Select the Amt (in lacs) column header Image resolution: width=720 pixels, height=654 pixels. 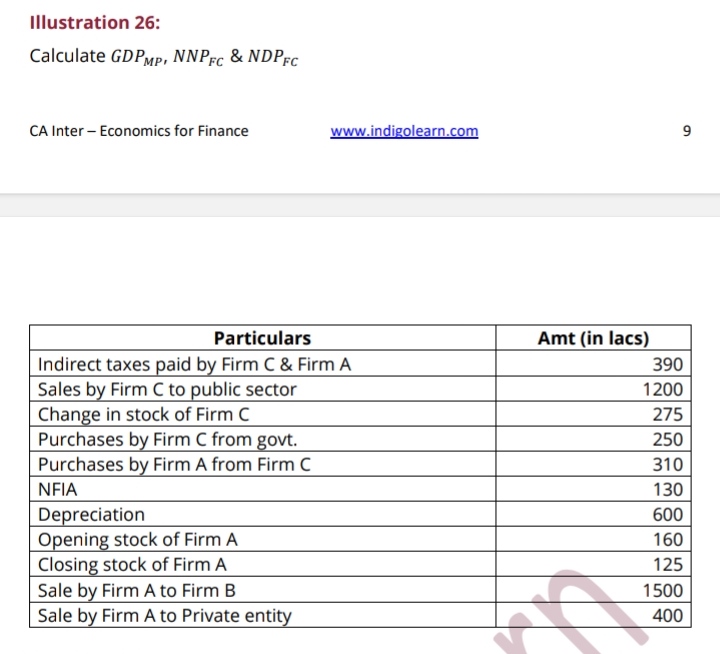(x=593, y=338)
